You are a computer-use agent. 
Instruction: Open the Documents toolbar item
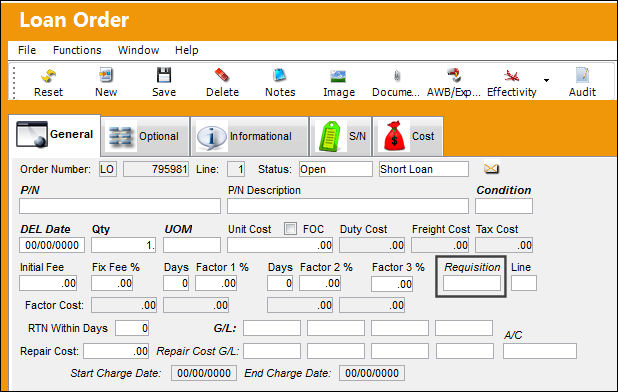[x=396, y=83]
